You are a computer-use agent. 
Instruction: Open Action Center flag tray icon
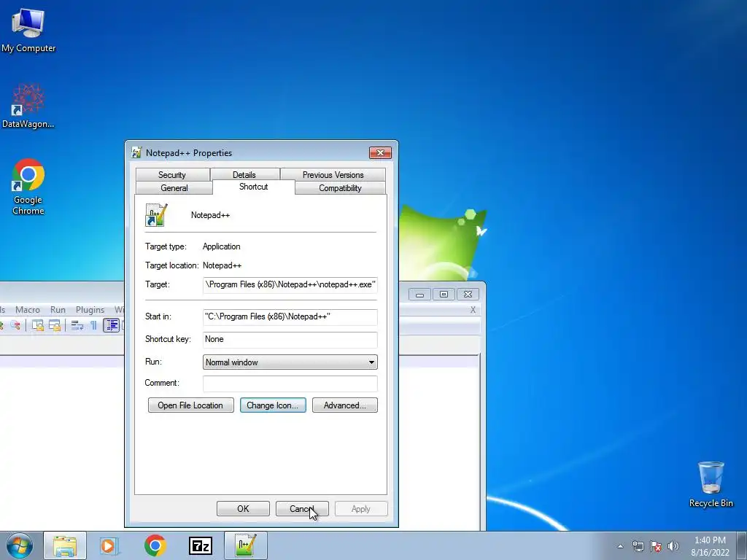tap(656, 546)
